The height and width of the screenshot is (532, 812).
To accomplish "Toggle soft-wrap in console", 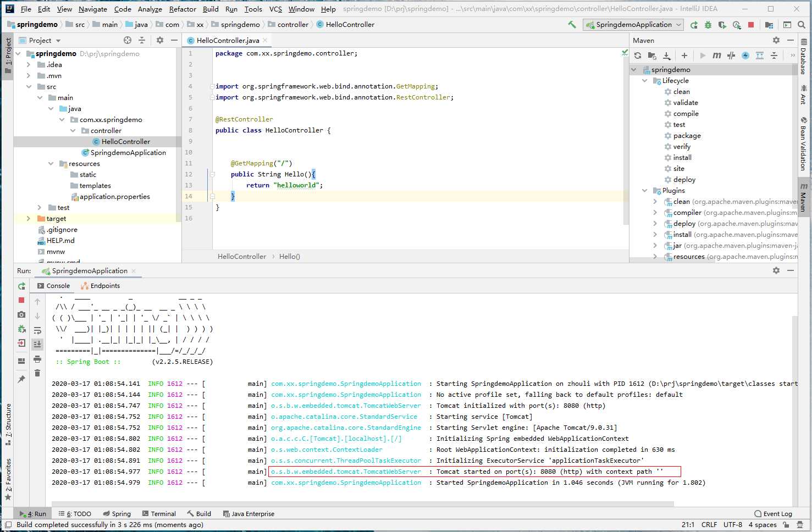I will [x=37, y=330].
